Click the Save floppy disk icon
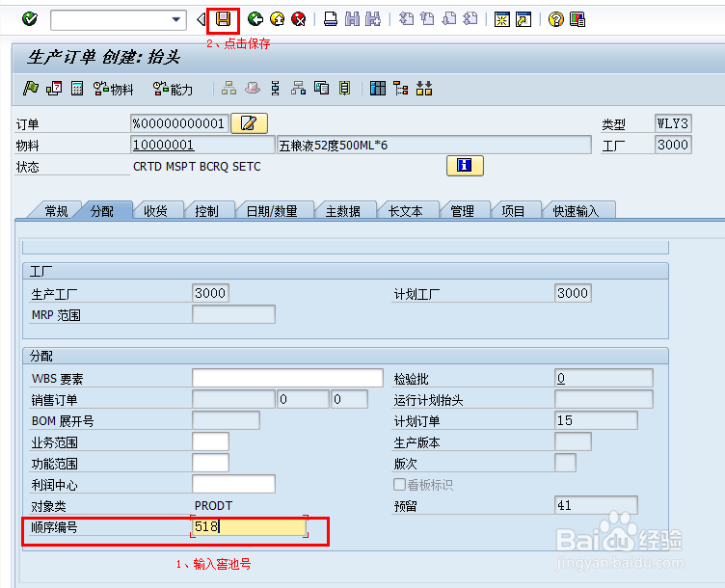 coord(224,19)
